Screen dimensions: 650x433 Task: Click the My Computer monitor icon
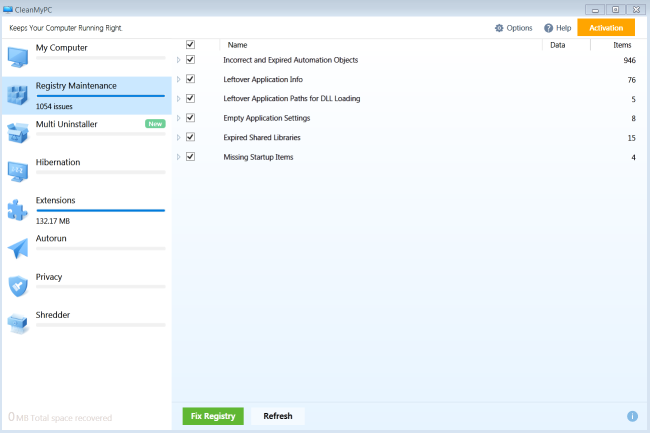click(x=18, y=57)
